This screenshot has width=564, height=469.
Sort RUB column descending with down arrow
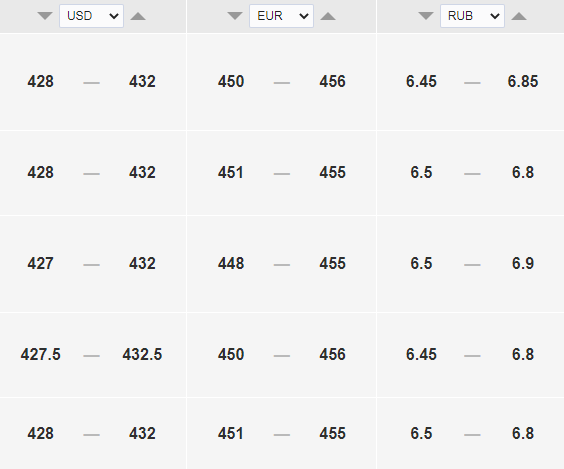coord(426,16)
